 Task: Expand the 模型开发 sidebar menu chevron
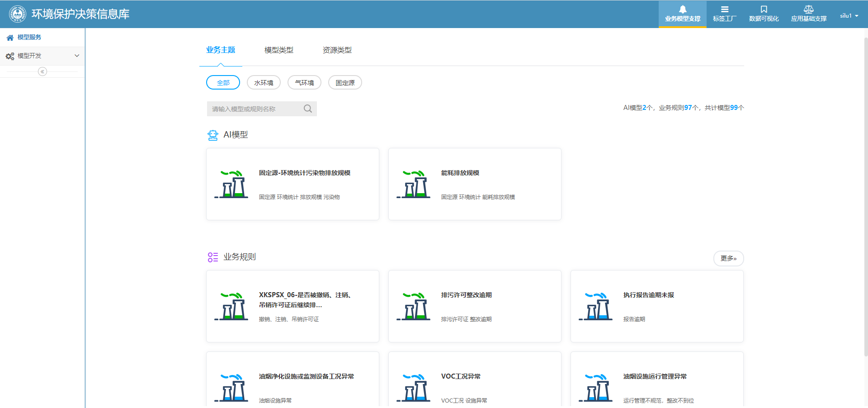tap(77, 56)
